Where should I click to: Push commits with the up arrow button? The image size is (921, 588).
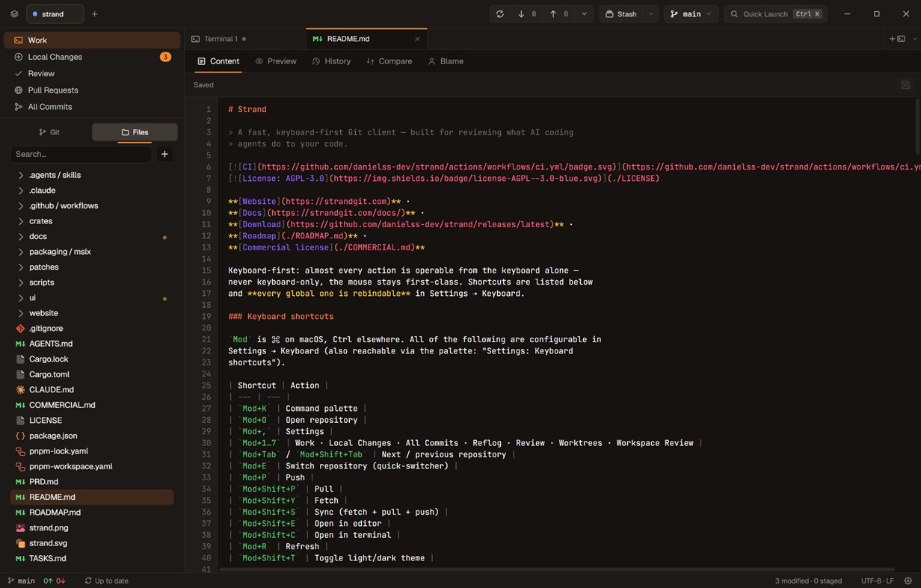pyautogui.click(x=559, y=14)
